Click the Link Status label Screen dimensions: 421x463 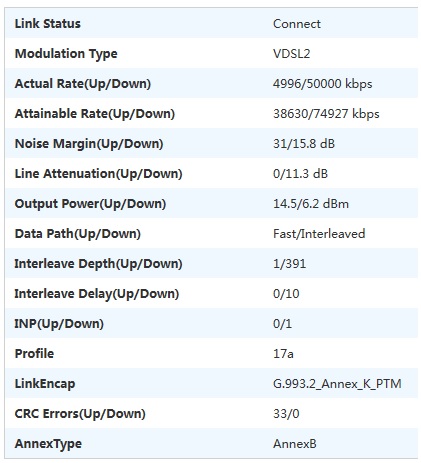48,24
